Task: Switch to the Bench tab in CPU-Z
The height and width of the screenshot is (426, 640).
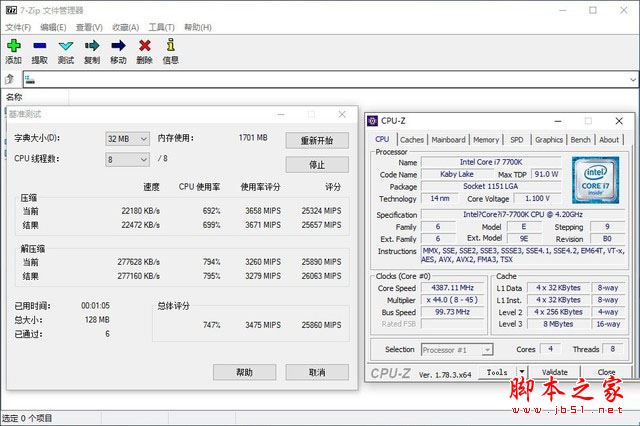Action: [x=580, y=140]
